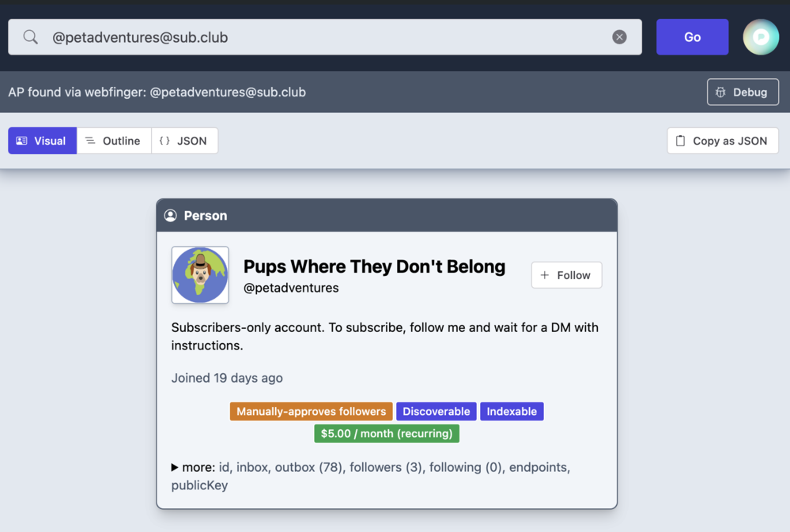Expand the more details disclosure triangle
This screenshot has height=532, width=790.
click(x=175, y=467)
